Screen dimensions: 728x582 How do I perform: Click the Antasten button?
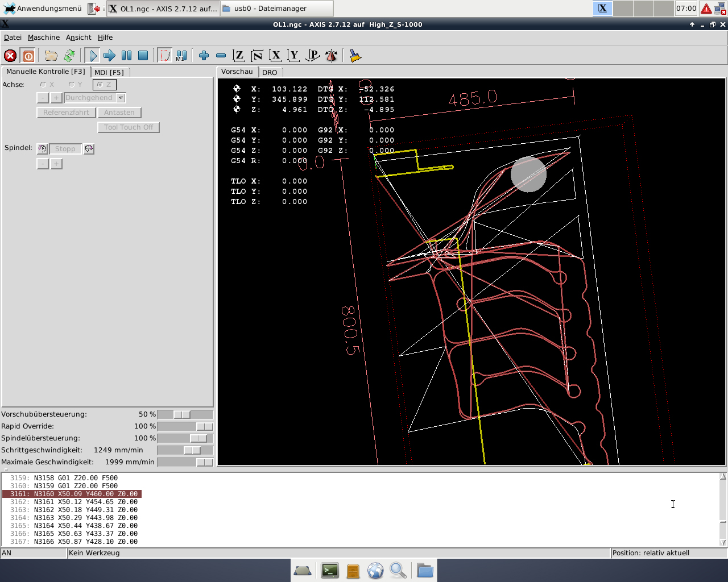[119, 113]
